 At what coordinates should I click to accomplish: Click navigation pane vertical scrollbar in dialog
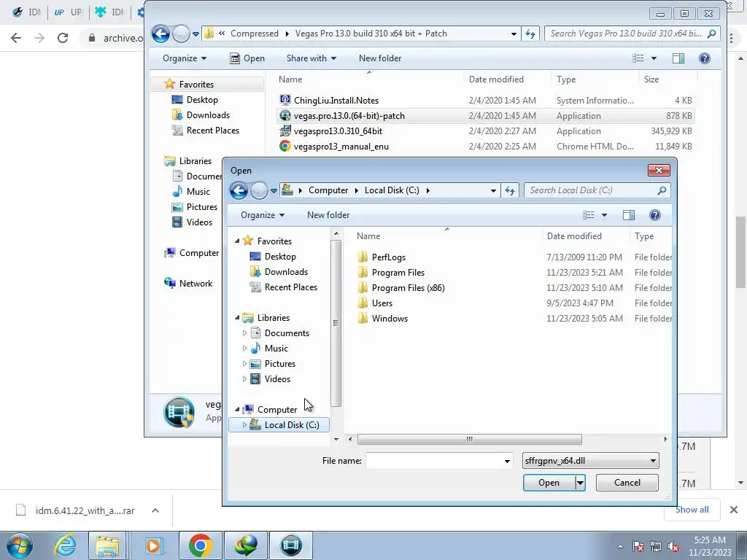336,324
